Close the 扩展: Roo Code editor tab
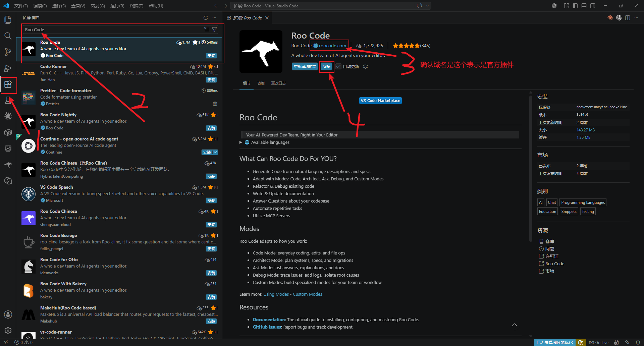This screenshot has height=346, width=644. coord(267,18)
